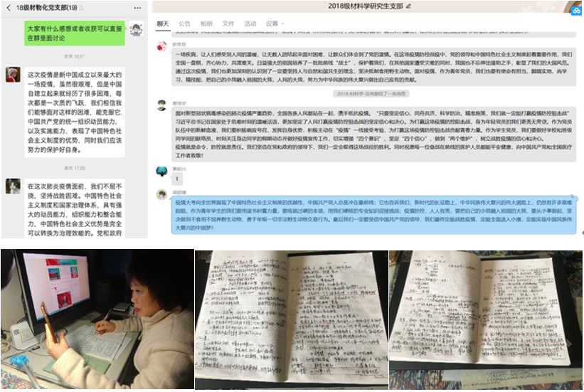Open the profile of the red-haired avatar in WeChat
584x392 pixels.
click(12, 75)
